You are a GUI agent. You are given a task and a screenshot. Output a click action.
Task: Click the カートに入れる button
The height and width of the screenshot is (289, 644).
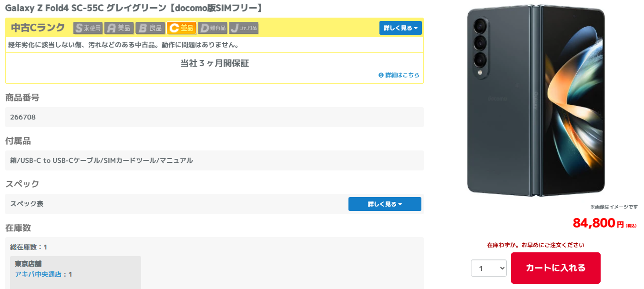(556, 268)
